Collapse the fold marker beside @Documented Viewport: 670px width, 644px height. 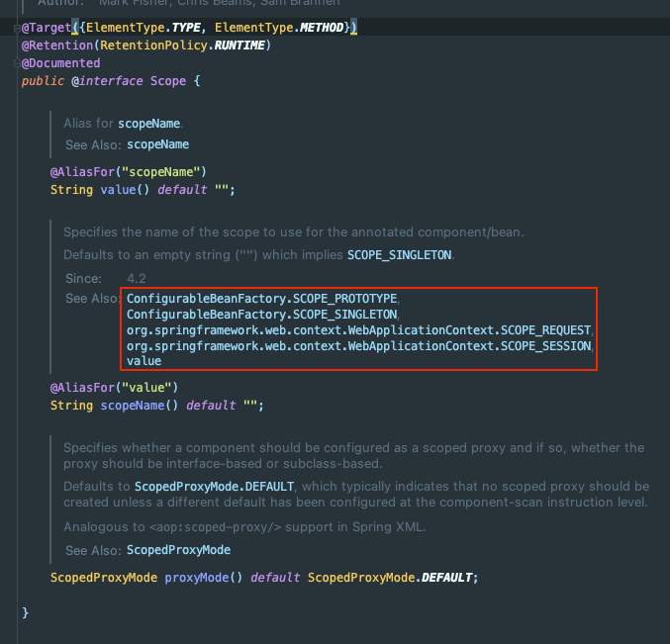(x=17, y=63)
